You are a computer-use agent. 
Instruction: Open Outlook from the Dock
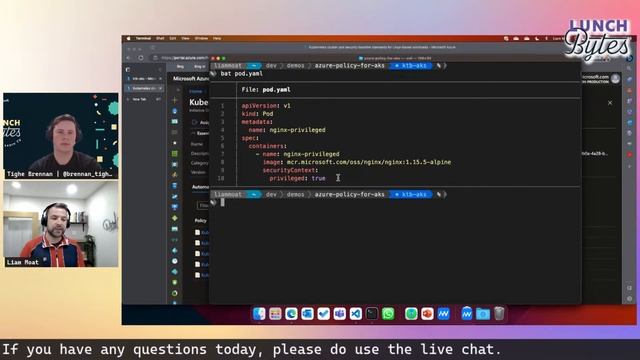[x=307, y=313]
